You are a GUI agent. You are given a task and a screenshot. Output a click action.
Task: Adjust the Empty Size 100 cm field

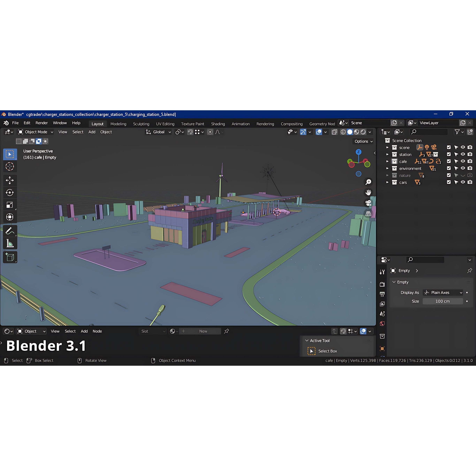tap(443, 301)
